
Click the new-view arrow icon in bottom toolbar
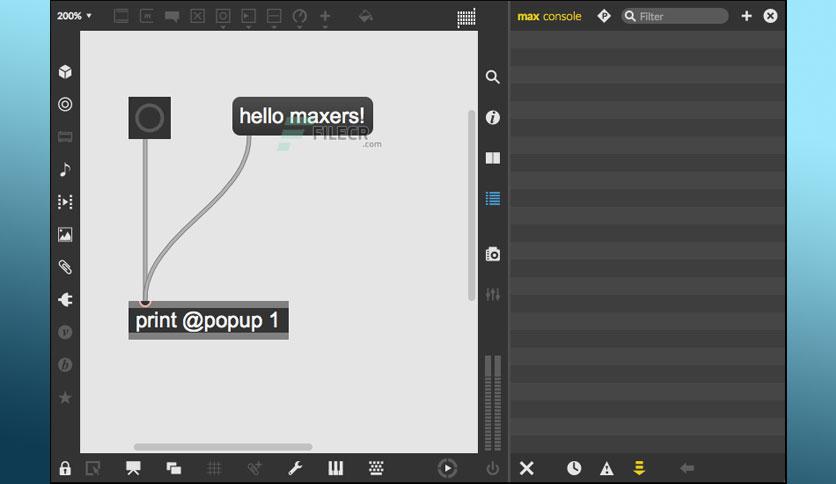tap(93, 469)
